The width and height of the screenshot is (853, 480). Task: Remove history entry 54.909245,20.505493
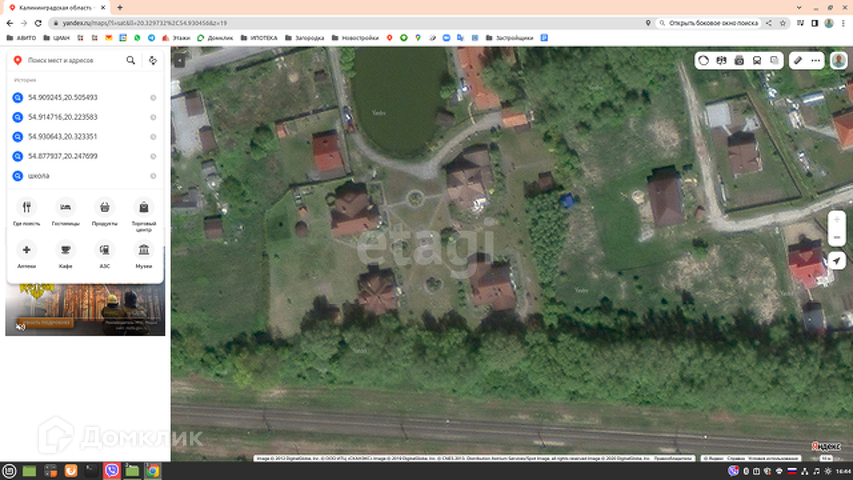(153, 98)
